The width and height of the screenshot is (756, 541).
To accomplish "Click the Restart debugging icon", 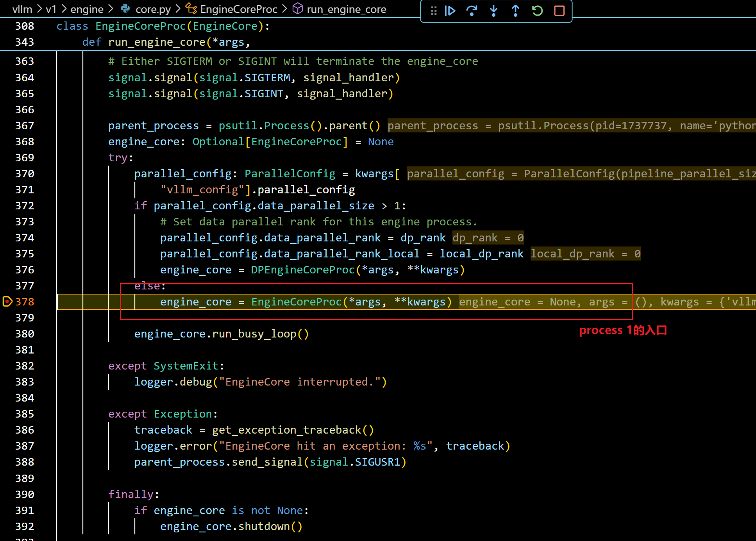I will pyautogui.click(x=537, y=11).
